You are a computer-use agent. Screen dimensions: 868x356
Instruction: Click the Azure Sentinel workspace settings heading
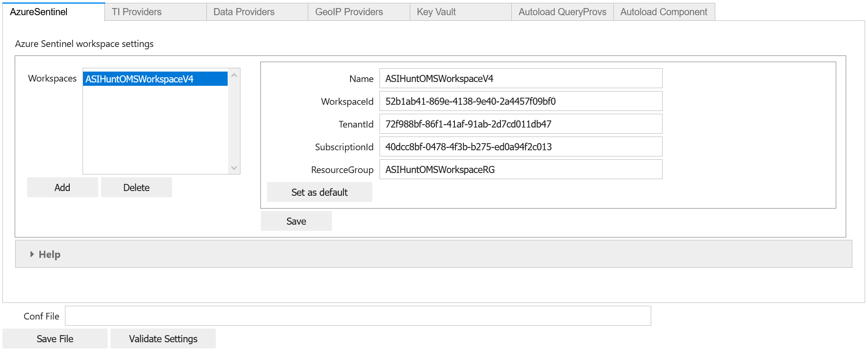coord(84,44)
